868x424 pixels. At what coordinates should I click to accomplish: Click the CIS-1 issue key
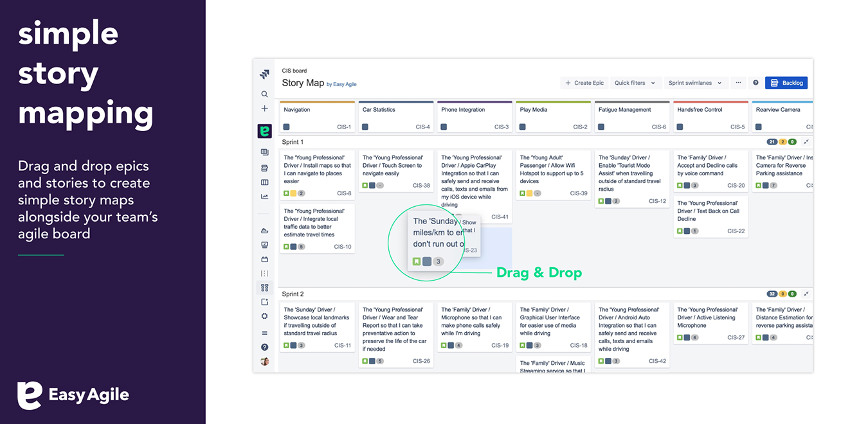click(x=344, y=127)
